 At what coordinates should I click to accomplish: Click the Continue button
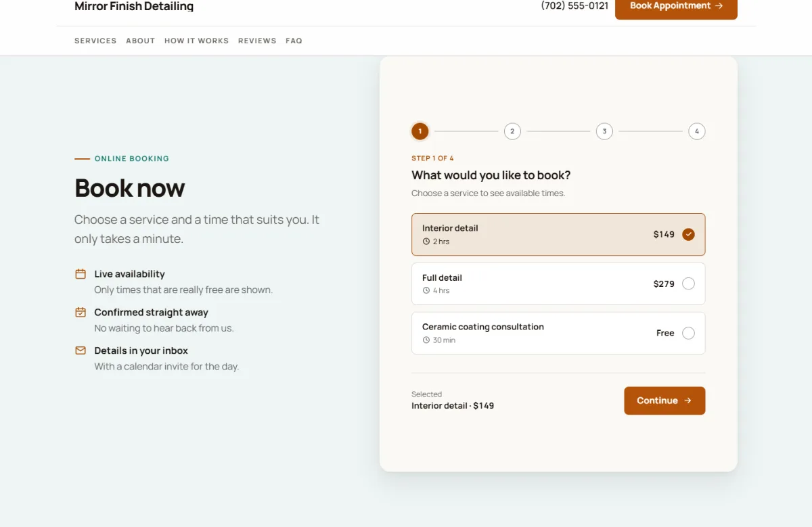coord(664,400)
